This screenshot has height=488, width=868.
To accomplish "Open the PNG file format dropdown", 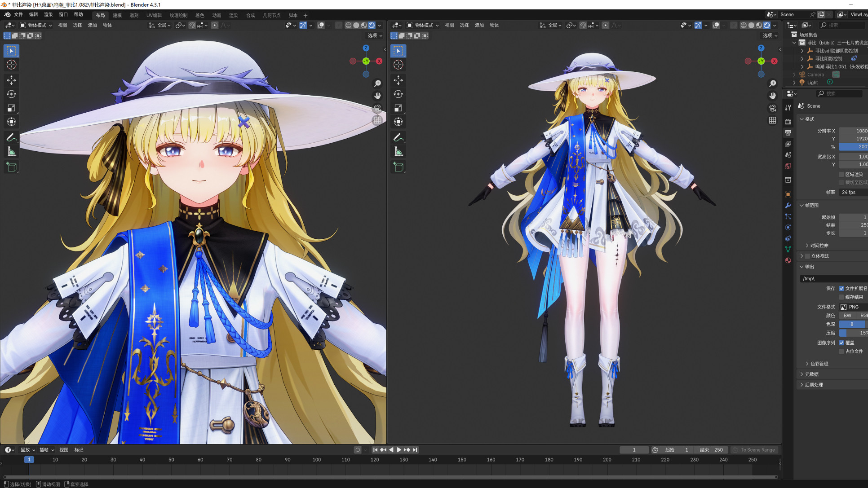I will pos(853,307).
